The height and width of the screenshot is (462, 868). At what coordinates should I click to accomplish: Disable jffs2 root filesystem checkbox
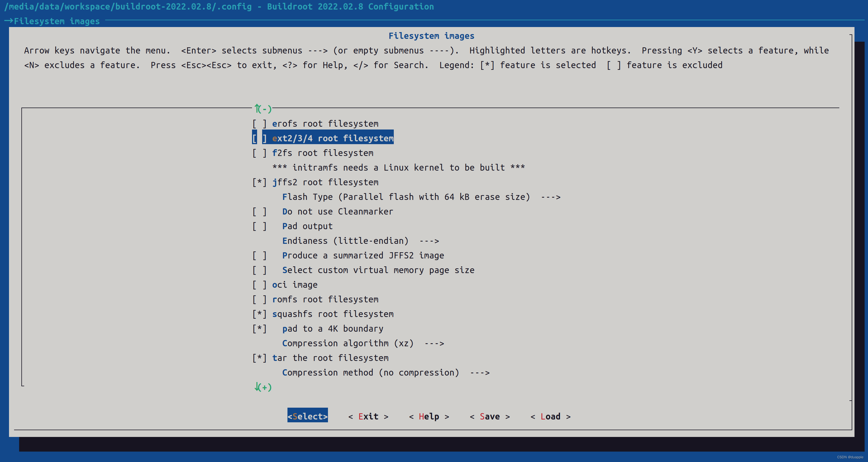coord(259,182)
